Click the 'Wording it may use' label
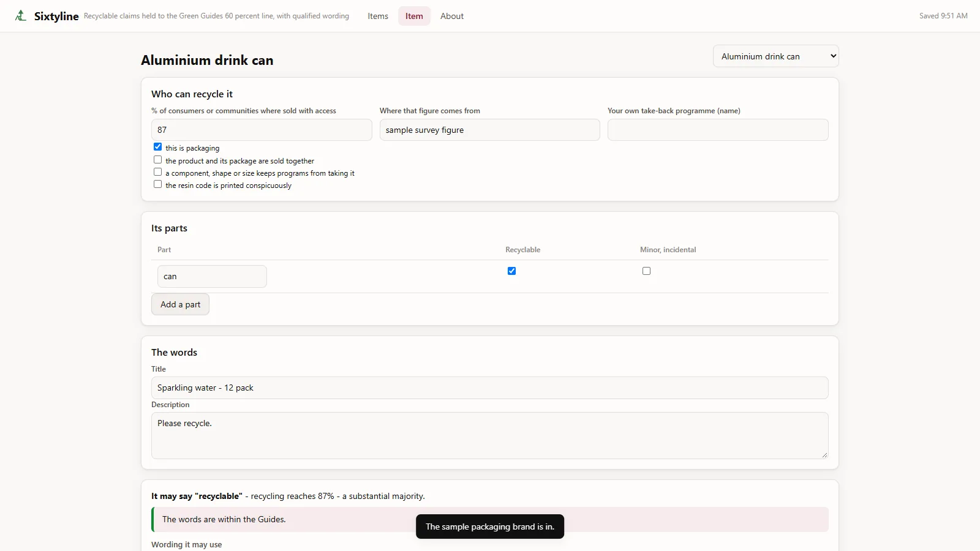Screen dimensions: 980x551 click(187, 544)
